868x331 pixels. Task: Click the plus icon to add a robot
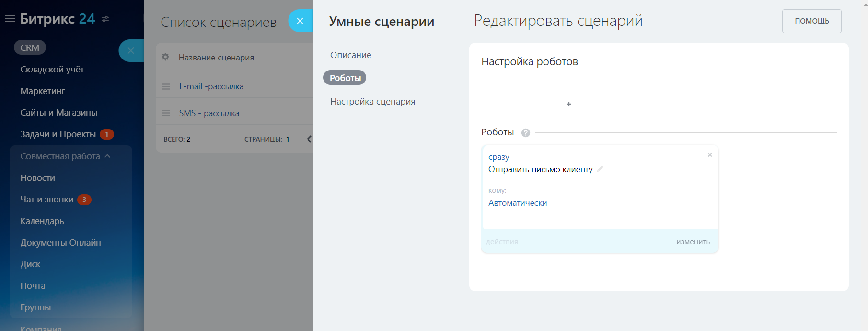(569, 104)
